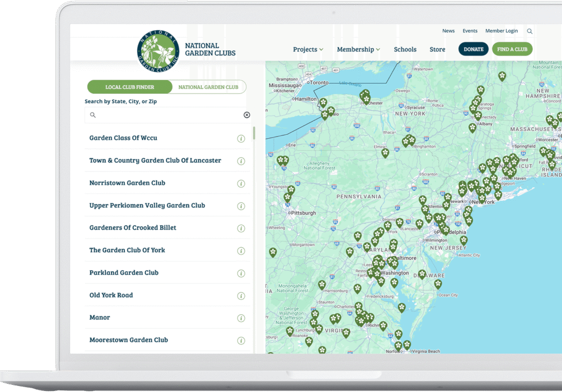562x392 pixels.
Task: Expand the Projects dropdown menu
Action: pos(308,49)
